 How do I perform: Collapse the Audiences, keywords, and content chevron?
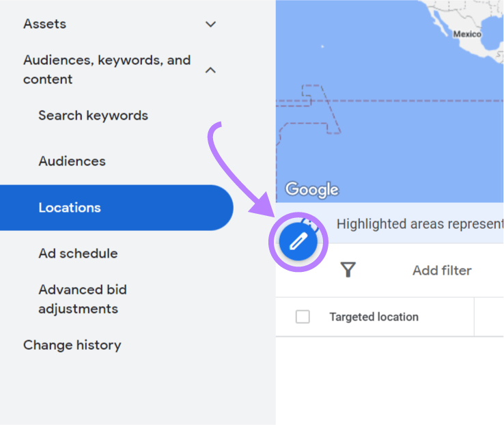(x=211, y=70)
